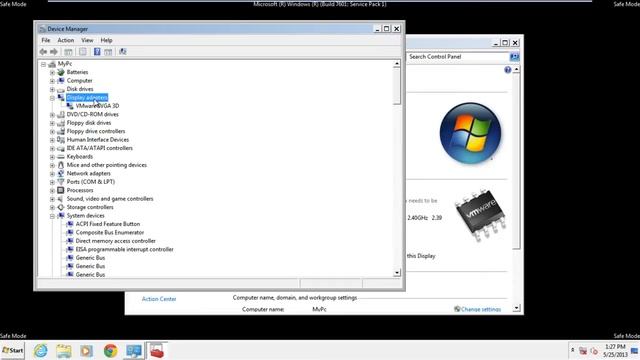Select Composite Bus Enumerator device
The height and width of the screenshot is (360, 640).
pos(110,233)
